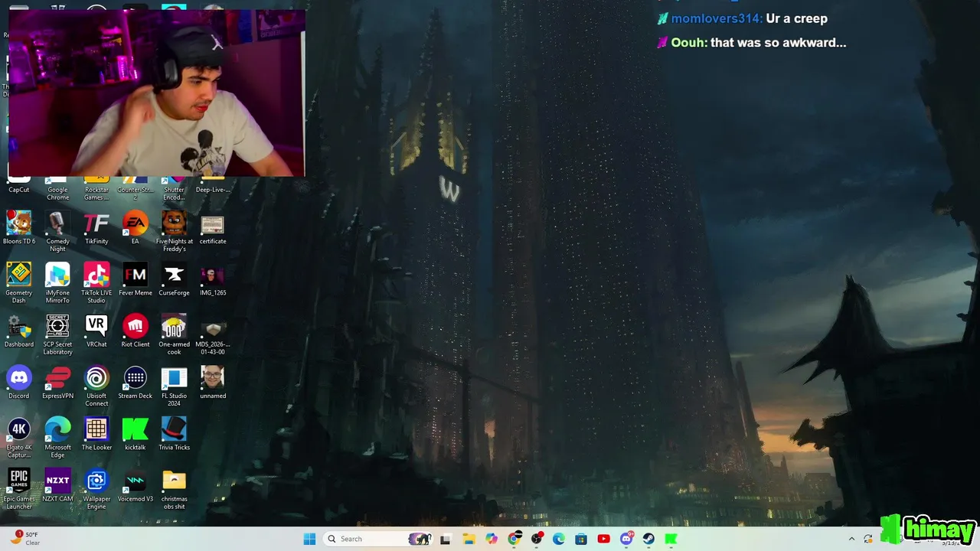Switch to Discord on the taskbar
The width and height of the screenshot is (980, 551).
(626, 539)
